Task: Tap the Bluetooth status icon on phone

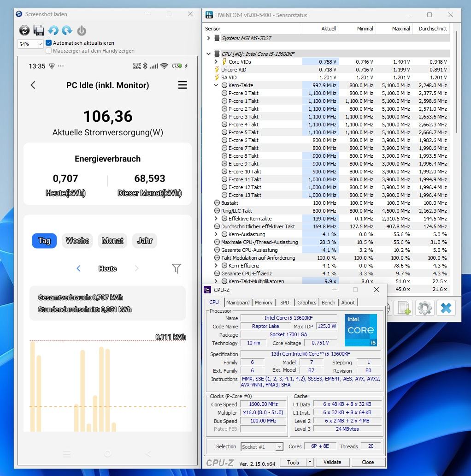Action: (145, 66)
